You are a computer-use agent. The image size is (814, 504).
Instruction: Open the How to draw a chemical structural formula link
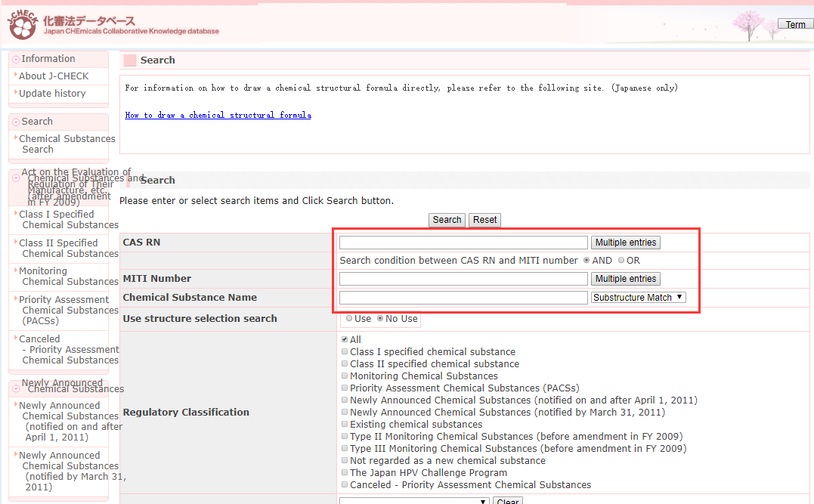[x=218, y=115]
